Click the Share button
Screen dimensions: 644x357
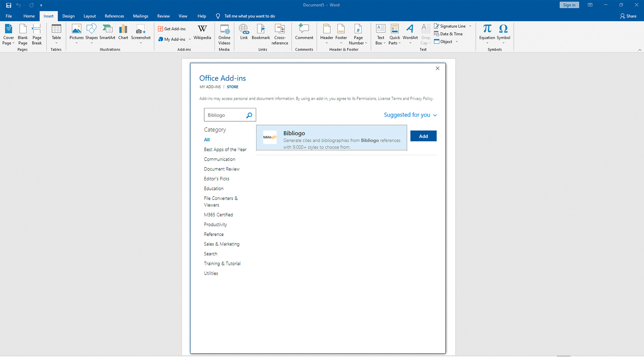point(628,16)
